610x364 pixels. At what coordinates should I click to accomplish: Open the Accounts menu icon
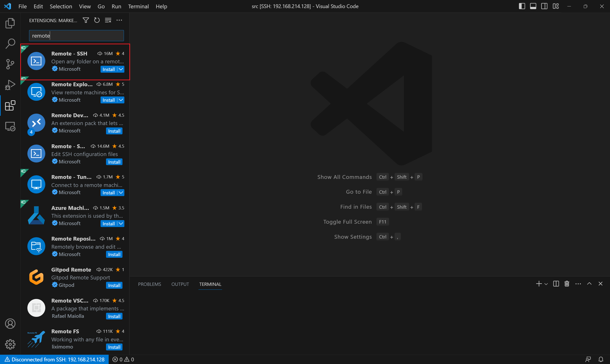click(10, 324)
